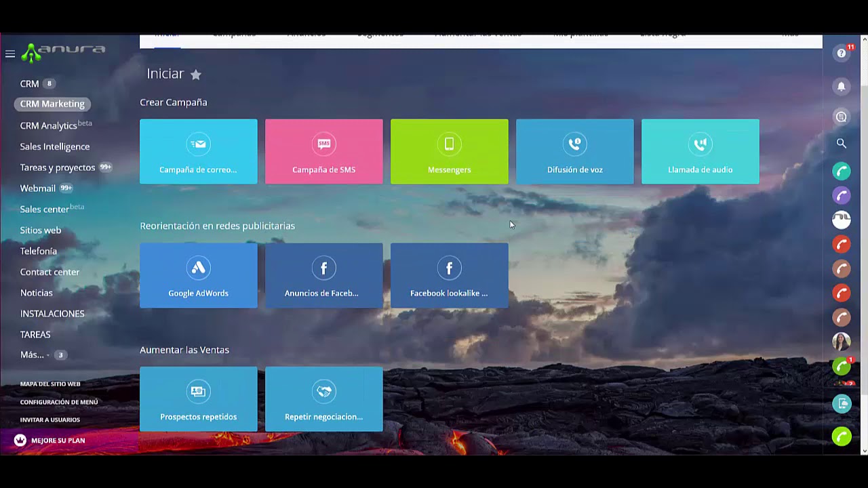Click the teal phone icon in right bar
The width and height of the screenshot is (868, 488).
coord(842,171)
